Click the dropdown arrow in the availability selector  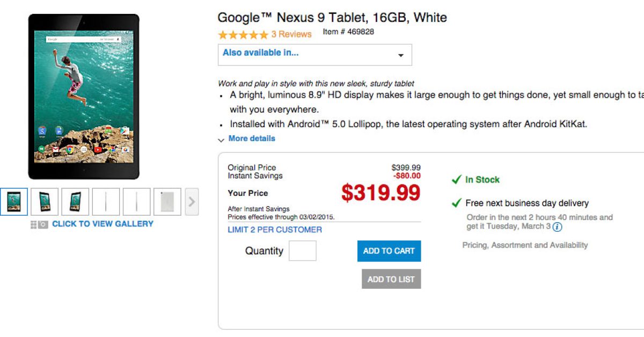coord(400,55)
